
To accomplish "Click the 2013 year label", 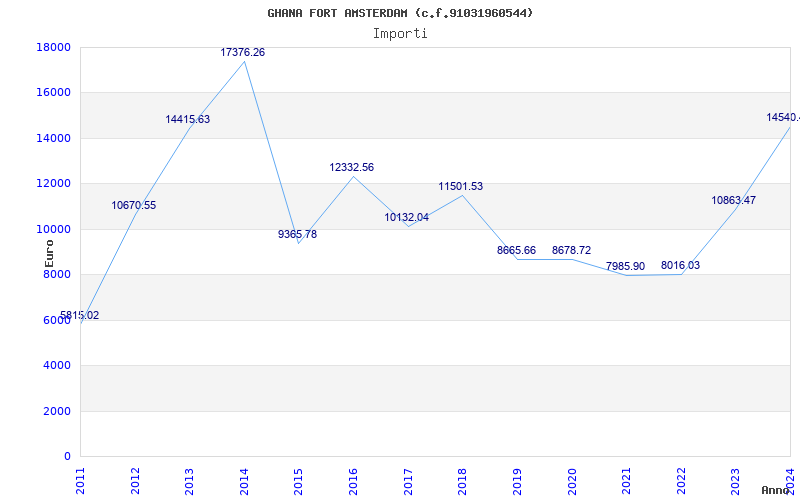I will coord(189,481).
